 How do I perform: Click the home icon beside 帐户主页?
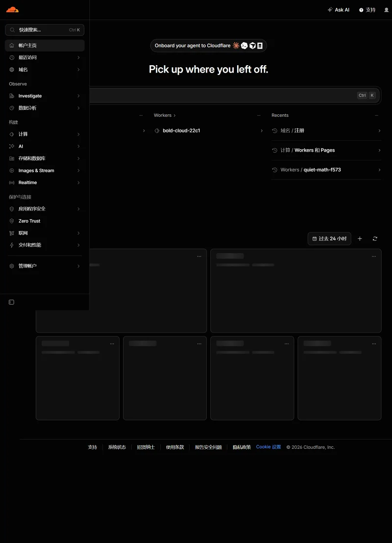click(x=12, y=45)
